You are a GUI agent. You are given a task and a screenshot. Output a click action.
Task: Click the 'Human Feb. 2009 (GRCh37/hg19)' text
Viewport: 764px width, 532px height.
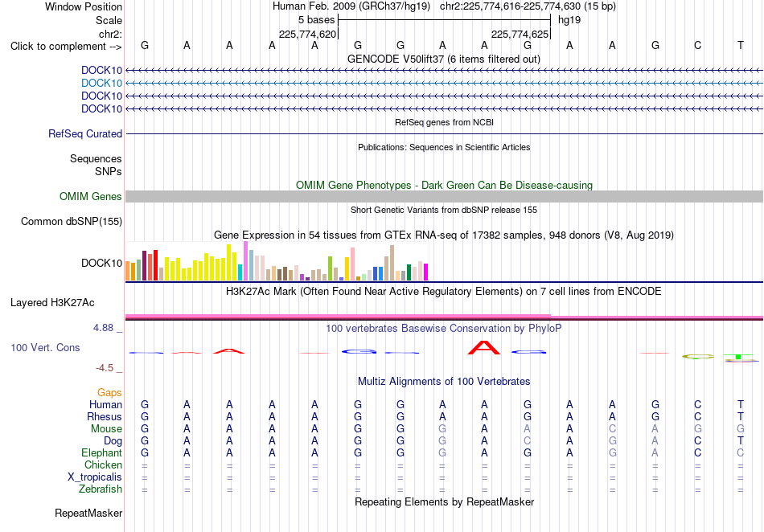(x=351, y=6)
